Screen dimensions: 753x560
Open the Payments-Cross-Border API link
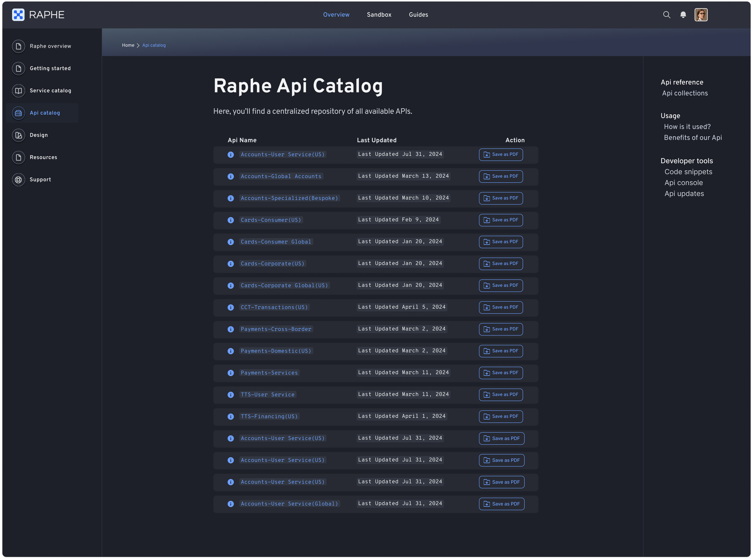click(x=276, y=329)
